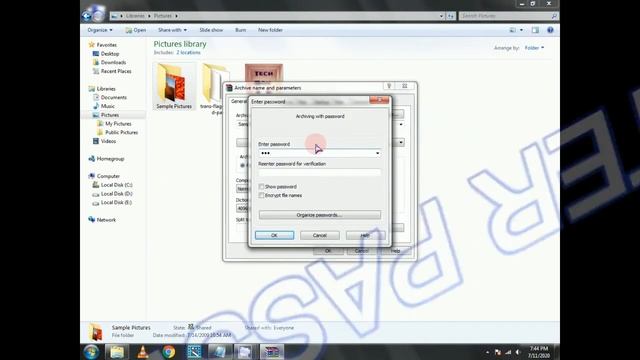Open Videos library in sidebar
640x360 pixels.
tap(108, 141)
